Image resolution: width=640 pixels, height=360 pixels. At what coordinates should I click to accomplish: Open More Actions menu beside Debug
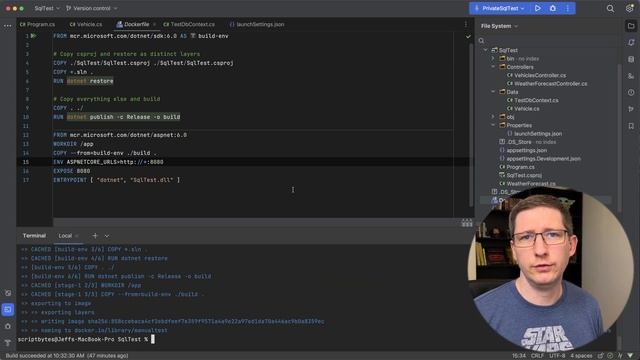pyautogui.click(x=567, y=8)
